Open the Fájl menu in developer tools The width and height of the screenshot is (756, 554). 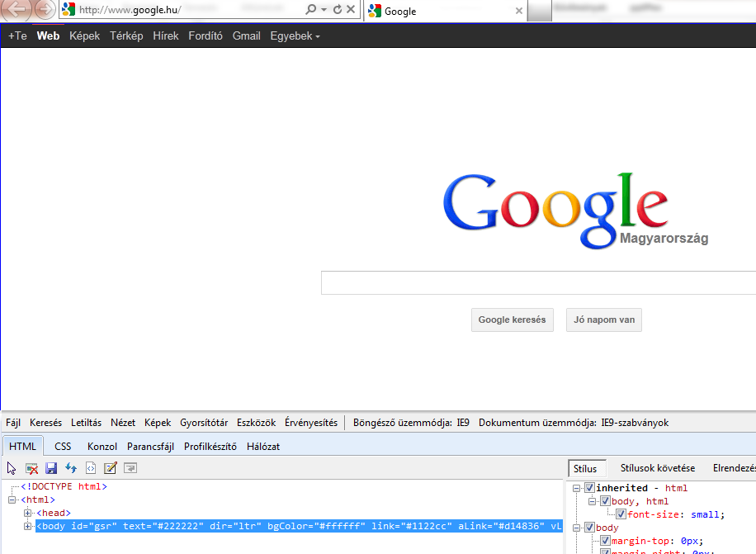13,423
